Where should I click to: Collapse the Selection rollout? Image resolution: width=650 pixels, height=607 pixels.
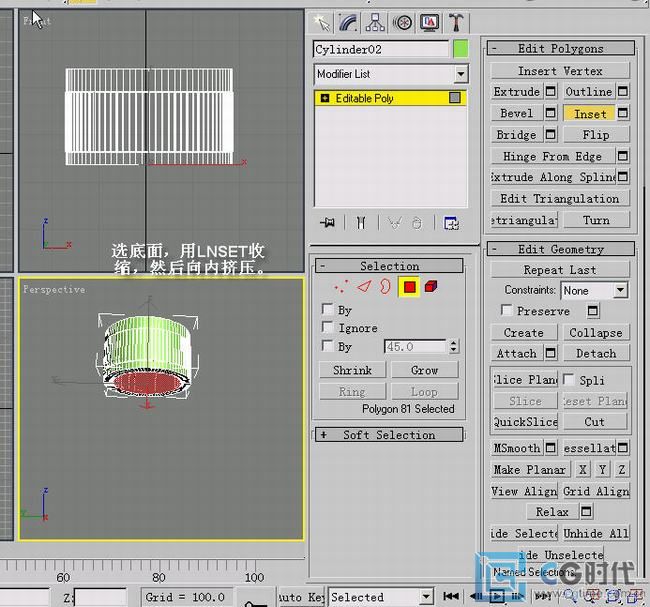click(389, 266)
